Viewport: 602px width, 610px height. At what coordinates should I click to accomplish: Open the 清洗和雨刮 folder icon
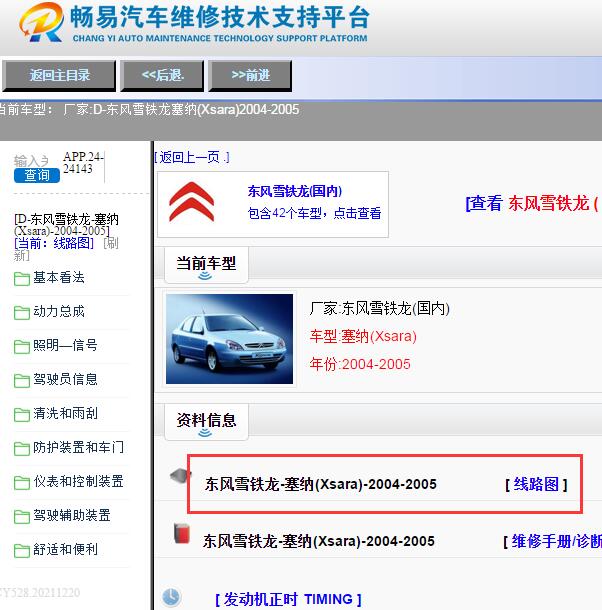21,415
